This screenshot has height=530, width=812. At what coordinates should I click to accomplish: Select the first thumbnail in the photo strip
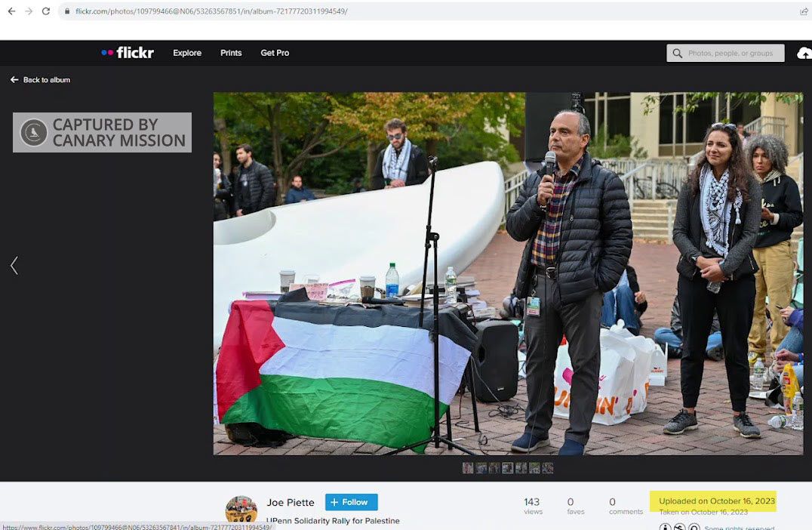pos(468,468)
